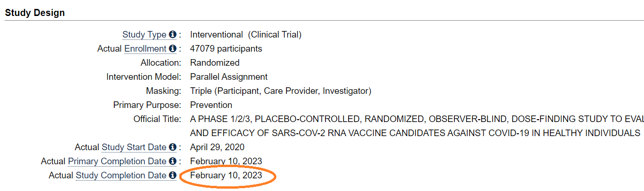
Task: Click the info icon beside Study Type
Action: pyautogui.click(x=173, y=35)
